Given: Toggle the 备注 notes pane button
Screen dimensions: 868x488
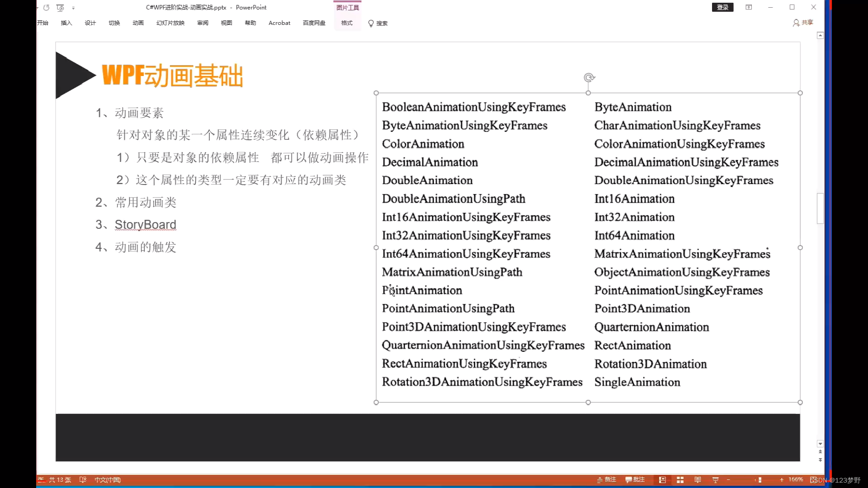Looking at the screenshot, I should coord(607,480).
